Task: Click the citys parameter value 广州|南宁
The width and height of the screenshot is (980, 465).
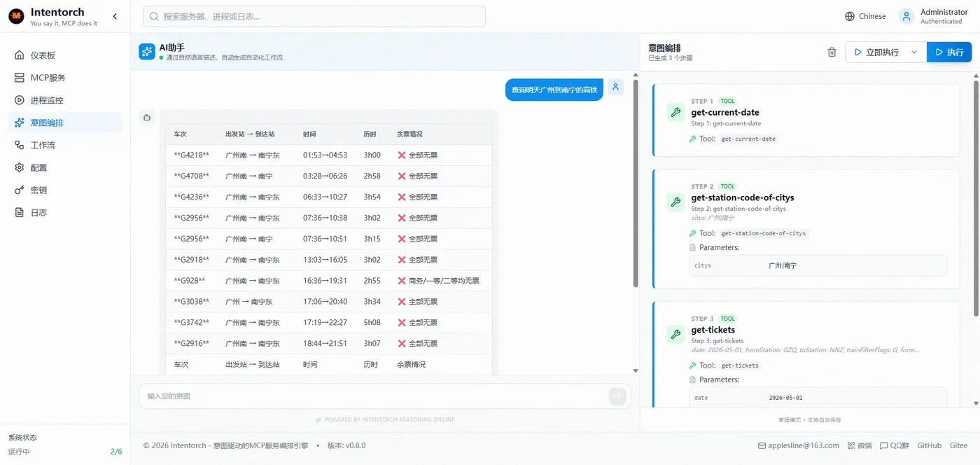Action: (783, 265)
